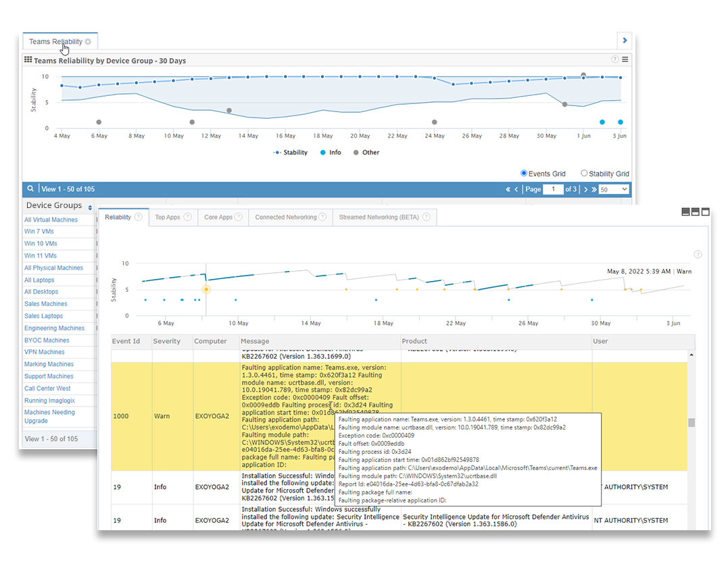The image size is (728, 564).
Task: Sort by Event Id column header
Action: click(126, 341)
